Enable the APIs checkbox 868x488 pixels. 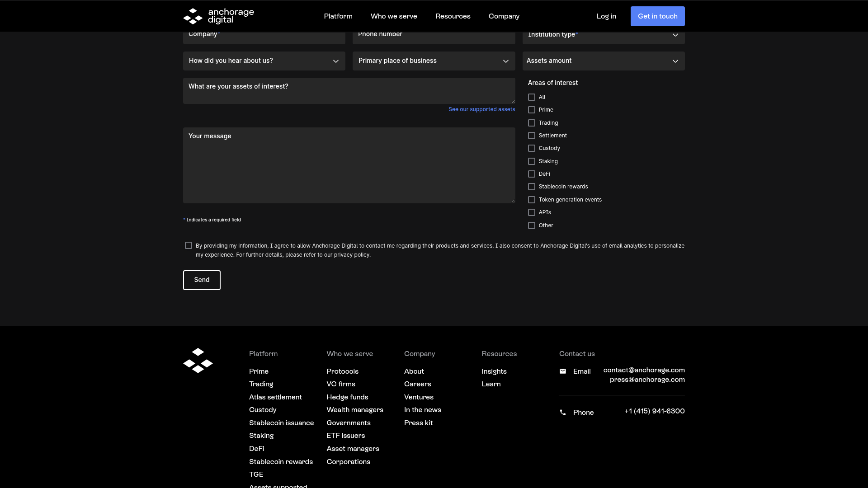pyautogui.click(x=532, y=212)
